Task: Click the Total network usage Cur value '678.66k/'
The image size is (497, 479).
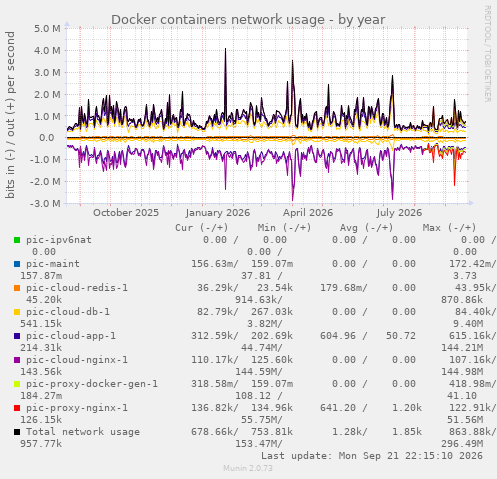Action: point(215,432)
